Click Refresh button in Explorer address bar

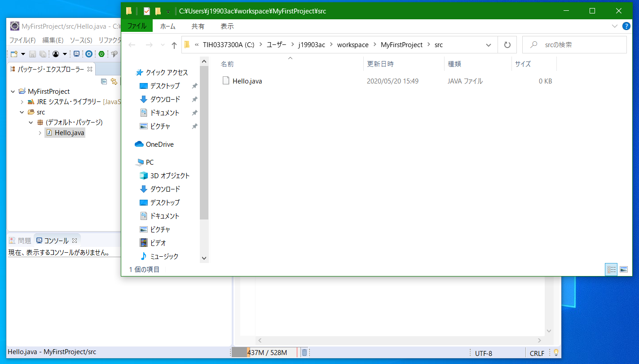507,45
